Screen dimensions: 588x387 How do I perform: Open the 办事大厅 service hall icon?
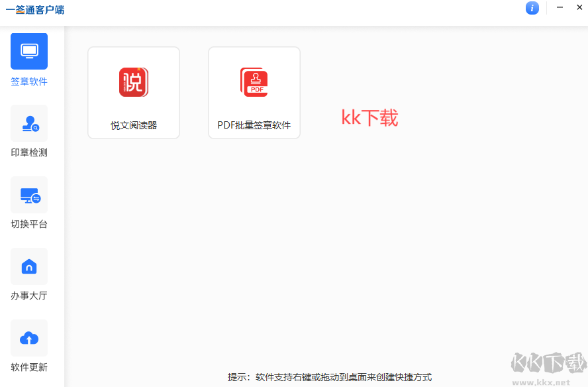click(x=29, y=266)
